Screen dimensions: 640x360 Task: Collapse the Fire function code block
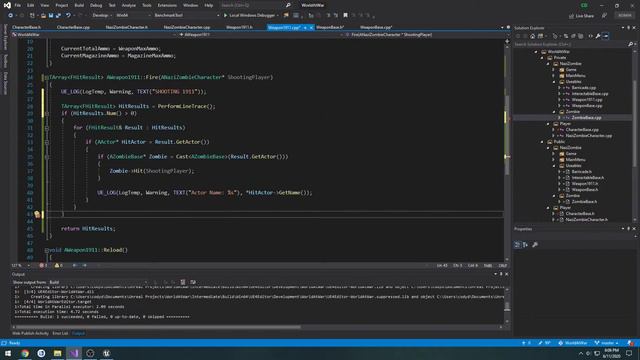[x=47, y=77]
